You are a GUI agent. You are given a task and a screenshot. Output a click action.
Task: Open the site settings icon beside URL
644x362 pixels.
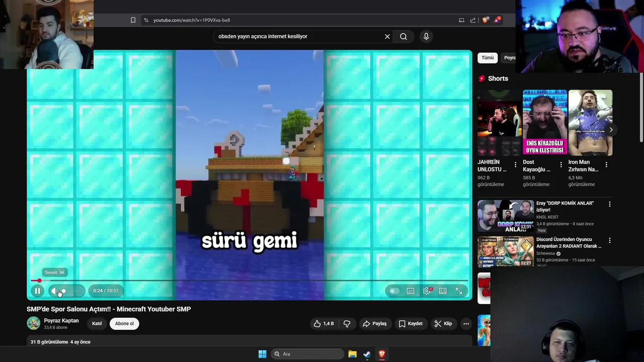[146, 20]
